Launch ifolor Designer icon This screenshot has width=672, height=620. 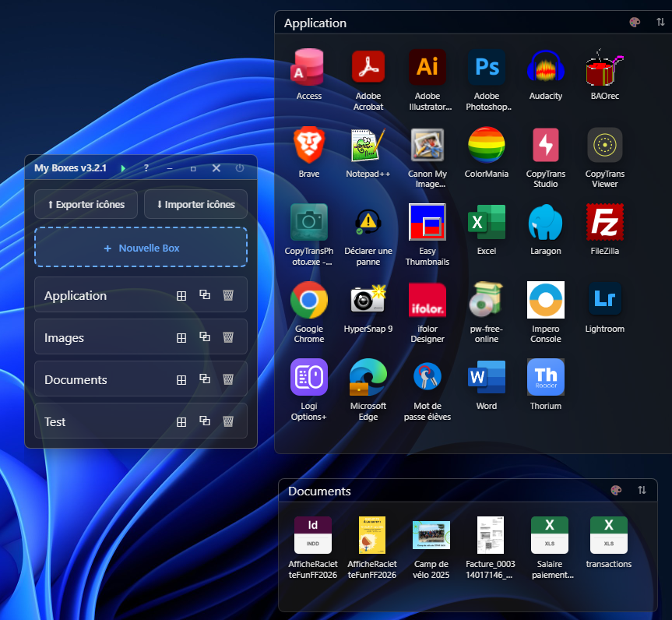point(427,300)
